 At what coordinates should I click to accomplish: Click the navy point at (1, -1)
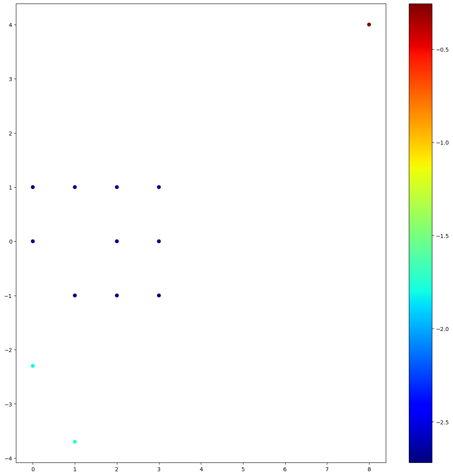[x=75, y=295]
